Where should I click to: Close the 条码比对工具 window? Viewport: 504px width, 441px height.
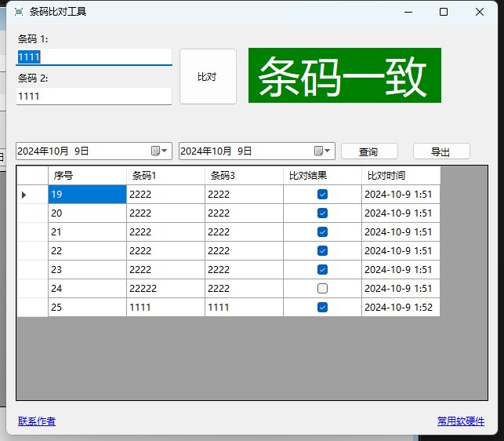coord(480,12)
